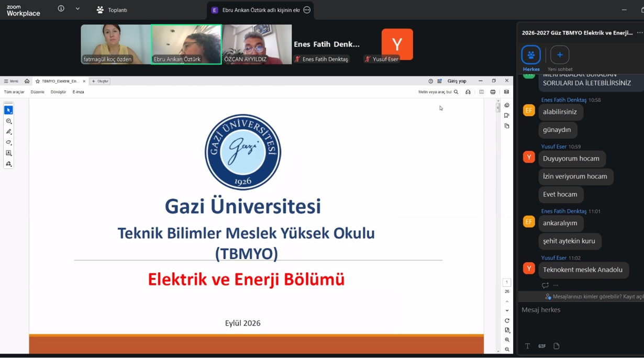Select the comment bubble tool in left toolbar
This screenshot has height=358, width=644.
[8, 121]
